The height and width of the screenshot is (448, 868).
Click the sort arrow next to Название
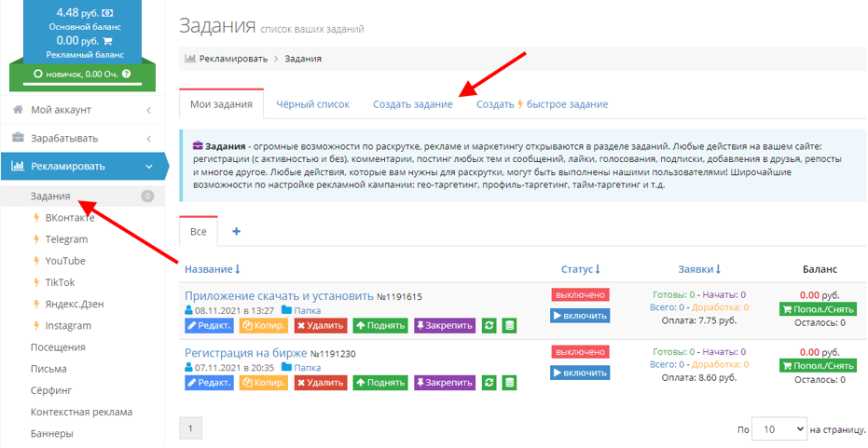point(238,269)
